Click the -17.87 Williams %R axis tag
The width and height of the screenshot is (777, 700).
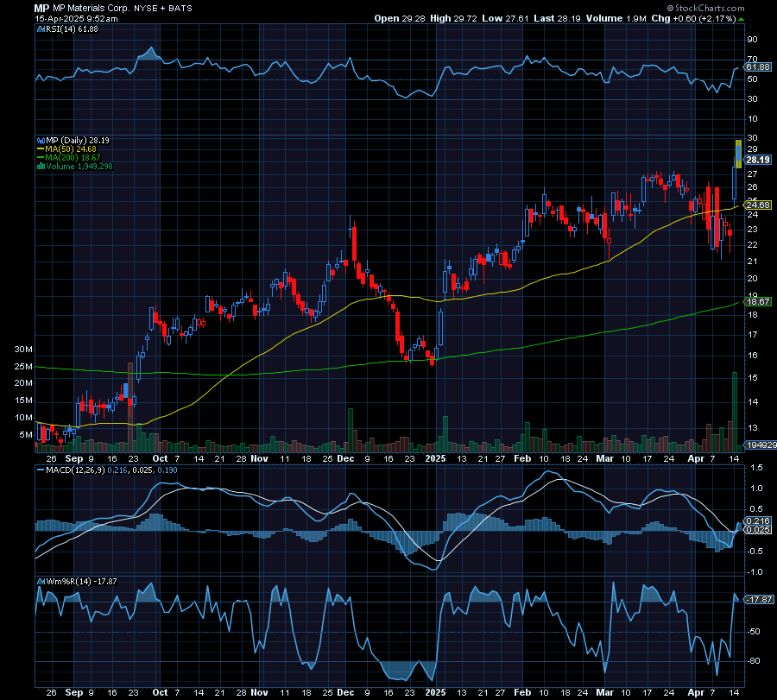757,599
